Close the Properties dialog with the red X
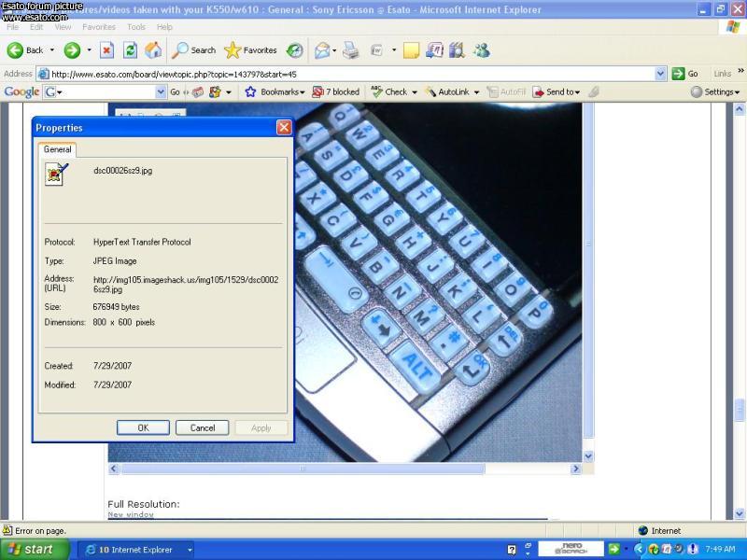Viewport: 747px width, 560px height. point(284,127)
